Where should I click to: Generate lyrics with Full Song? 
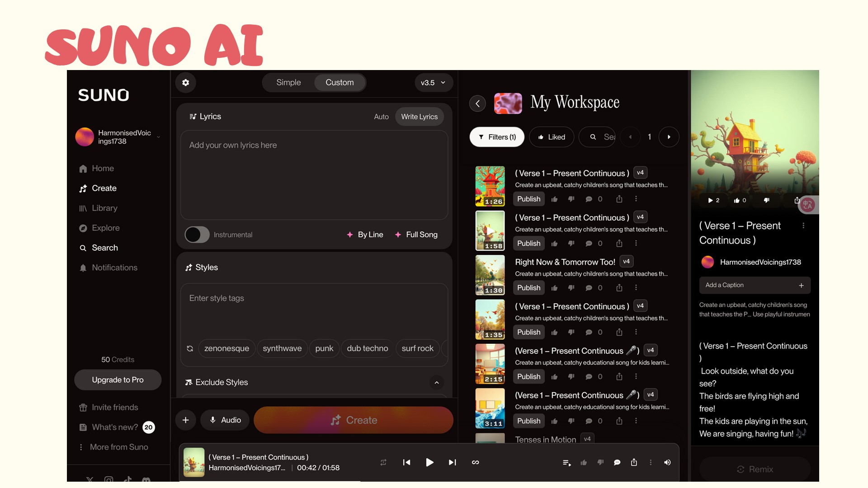point(416,235)
